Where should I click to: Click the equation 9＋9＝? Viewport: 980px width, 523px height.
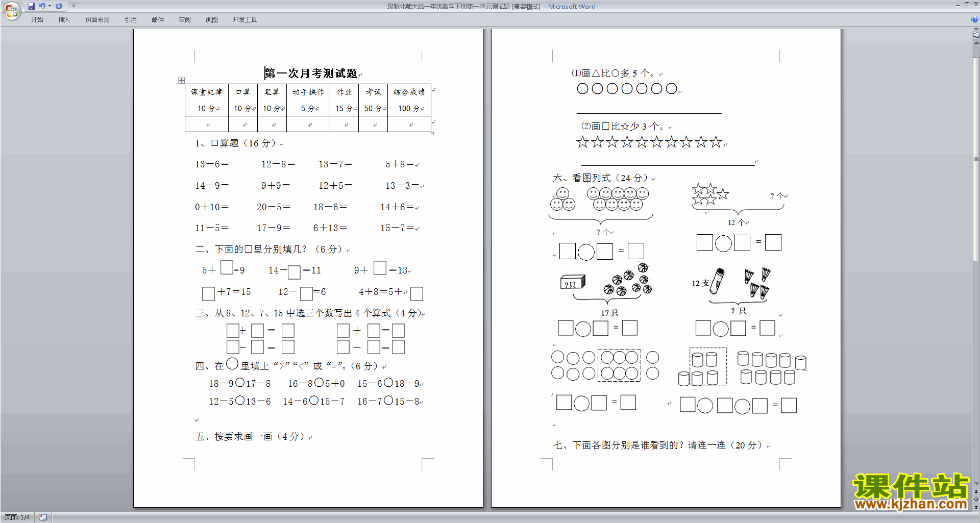pos(276,186)
